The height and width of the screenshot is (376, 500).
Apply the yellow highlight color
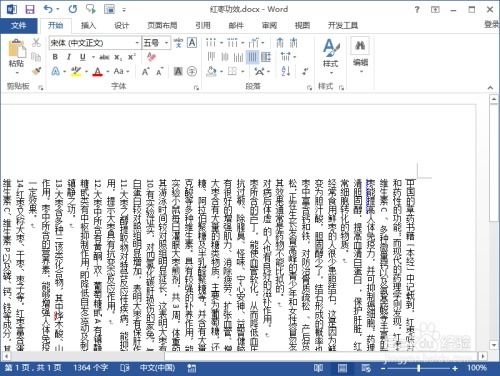(76, 71)
